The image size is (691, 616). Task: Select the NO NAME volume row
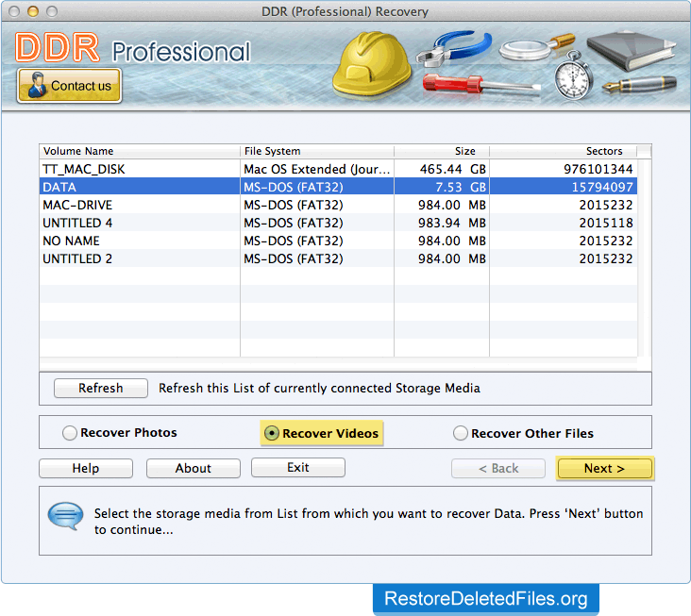338,241
